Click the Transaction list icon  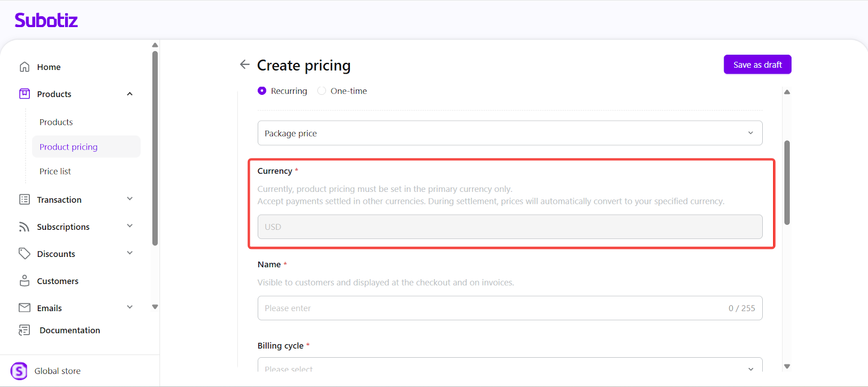(24, 199)
